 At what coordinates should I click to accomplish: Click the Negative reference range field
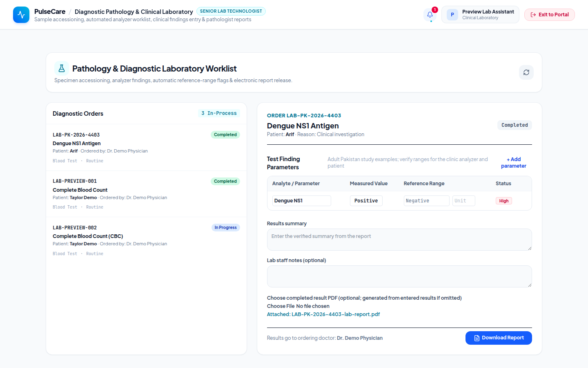coord(427,201)
